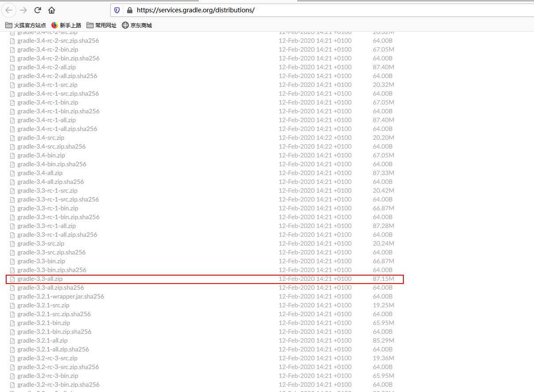Download gradle-3.2.1-bin.zip link

coord(44,323)
